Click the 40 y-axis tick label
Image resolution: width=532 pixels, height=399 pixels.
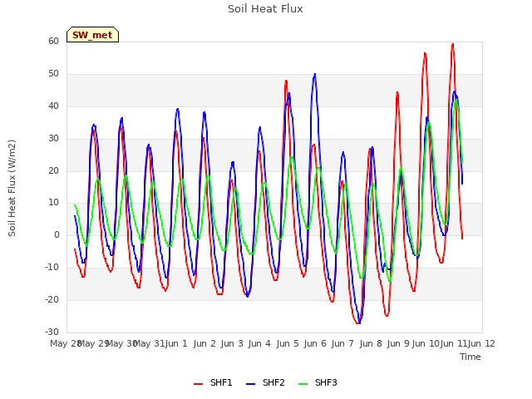click(53, 106)
